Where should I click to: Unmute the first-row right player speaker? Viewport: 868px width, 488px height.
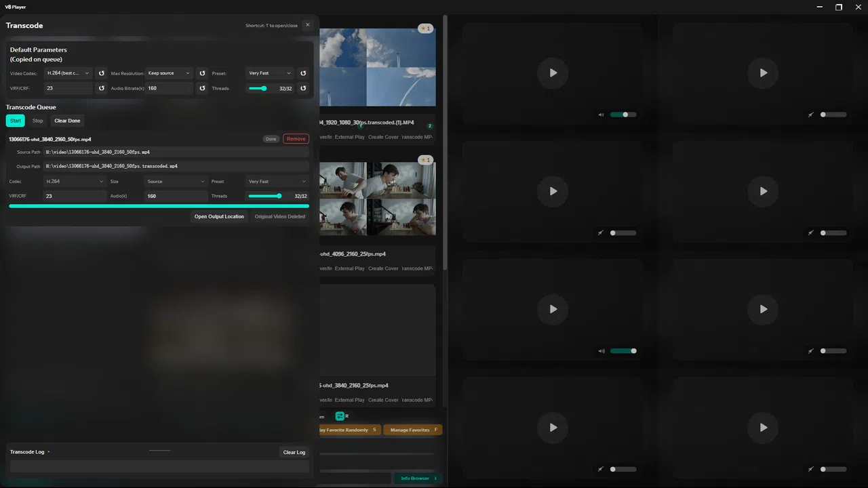point(811,115)
